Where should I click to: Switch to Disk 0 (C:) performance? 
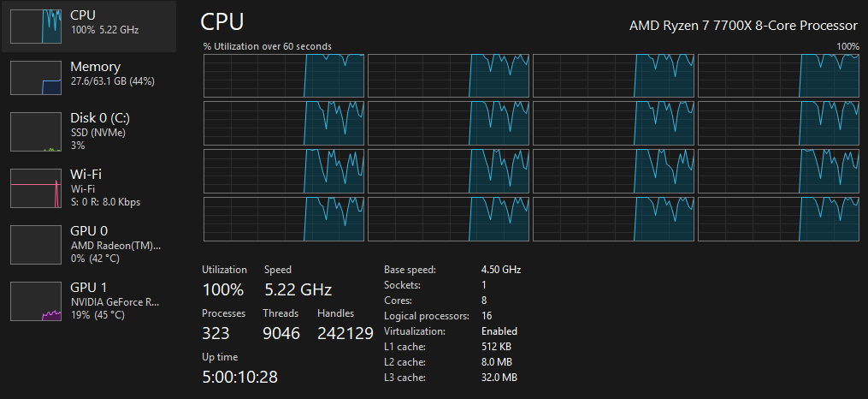coord(89,131)
